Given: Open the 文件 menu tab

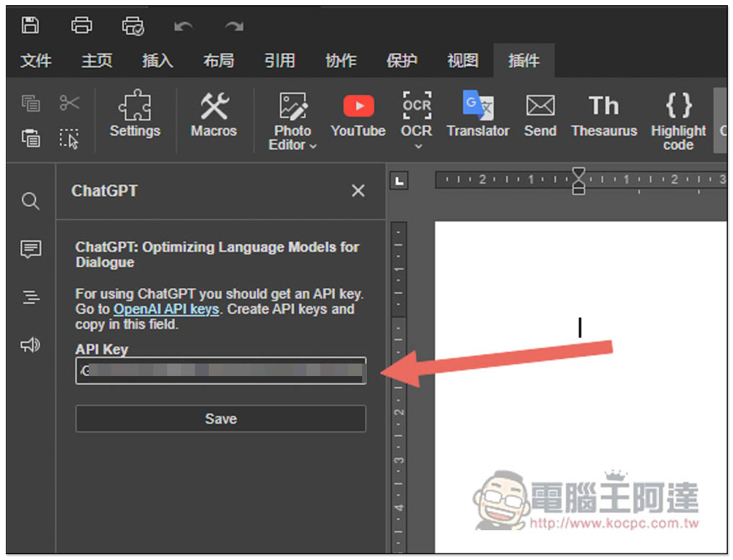Looking at the screenshot, I should (x=35, y=60).
